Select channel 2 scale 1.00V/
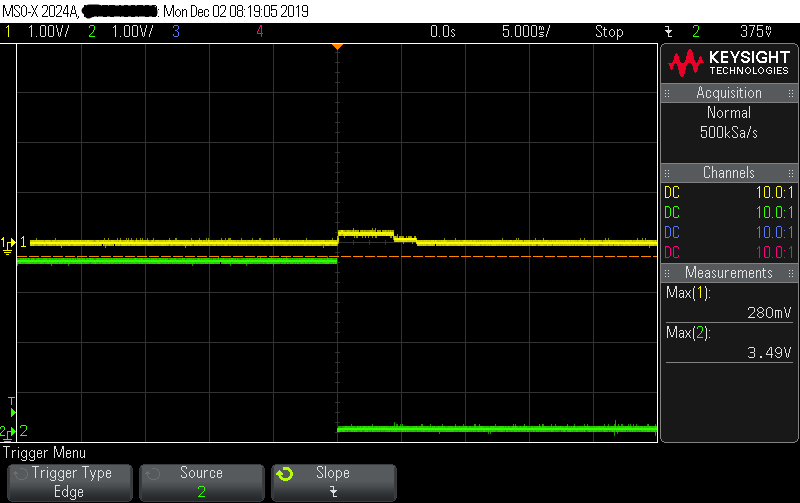The width and height of the screenshot is (800, 503). [132, 32]
